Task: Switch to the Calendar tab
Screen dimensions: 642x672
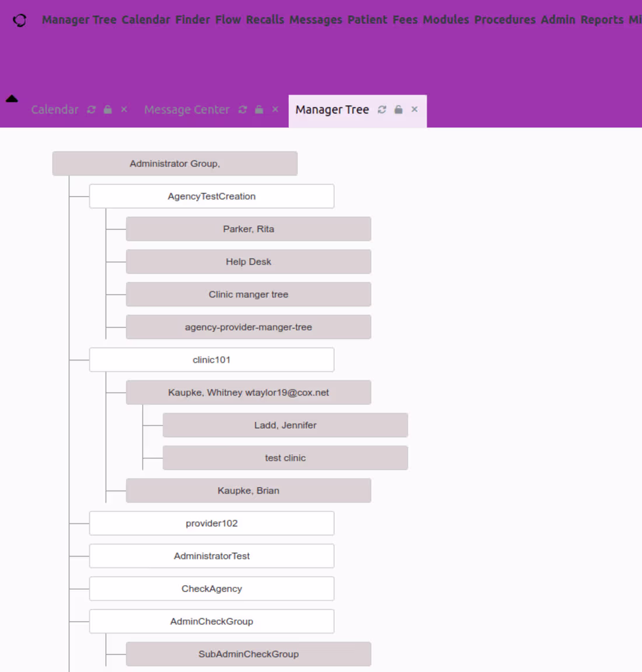Action: click(55, 109)
